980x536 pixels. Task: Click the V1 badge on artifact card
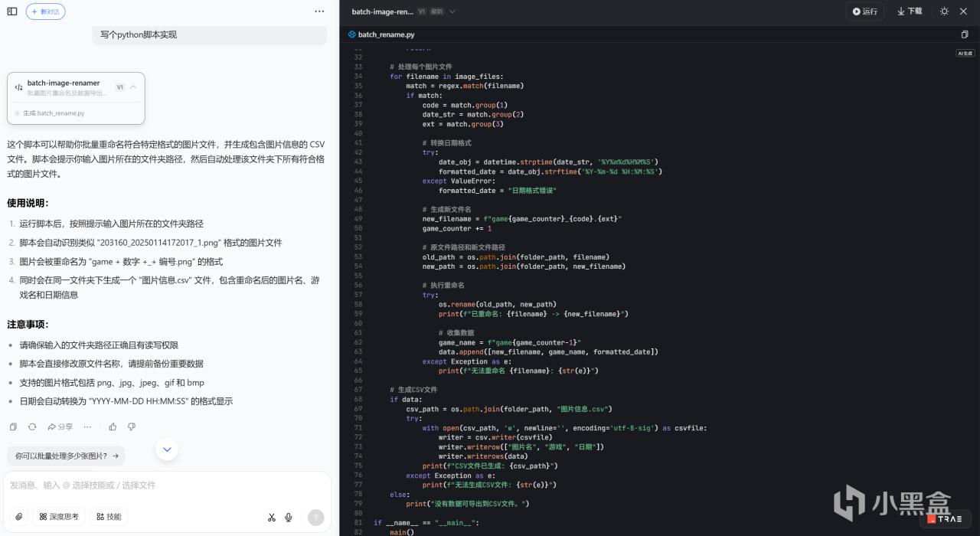pos(119,87)
